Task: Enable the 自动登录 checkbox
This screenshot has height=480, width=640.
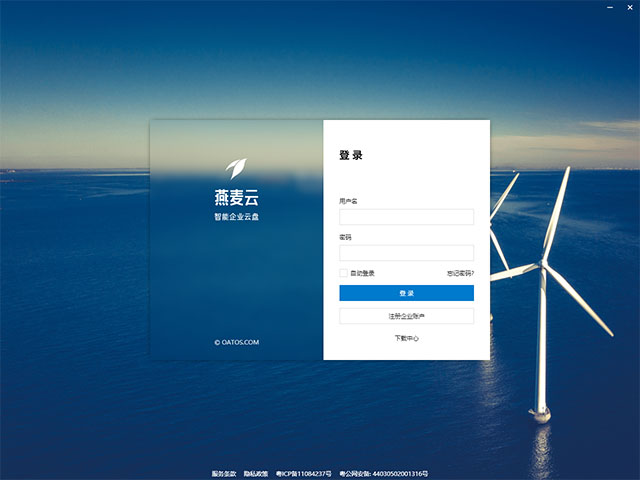Action: tap(343, 273)
